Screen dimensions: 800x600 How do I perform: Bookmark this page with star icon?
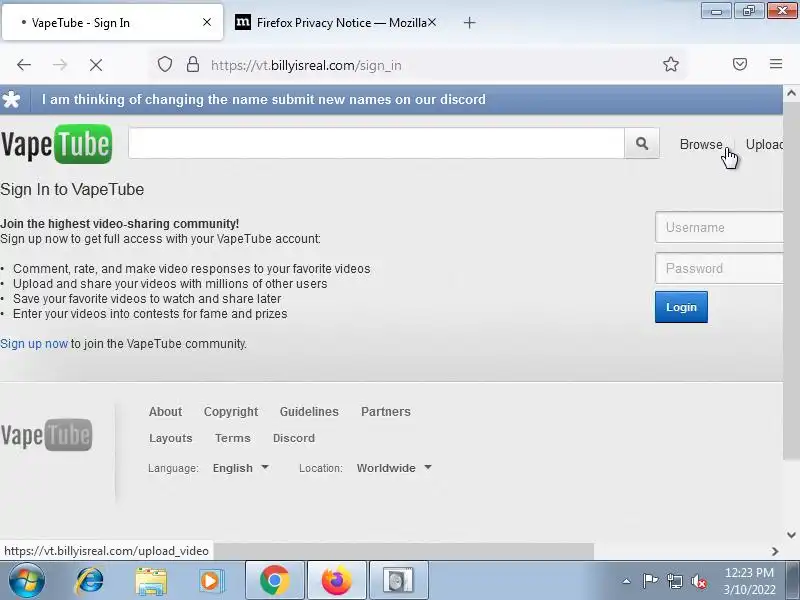[x=670, y=64]
